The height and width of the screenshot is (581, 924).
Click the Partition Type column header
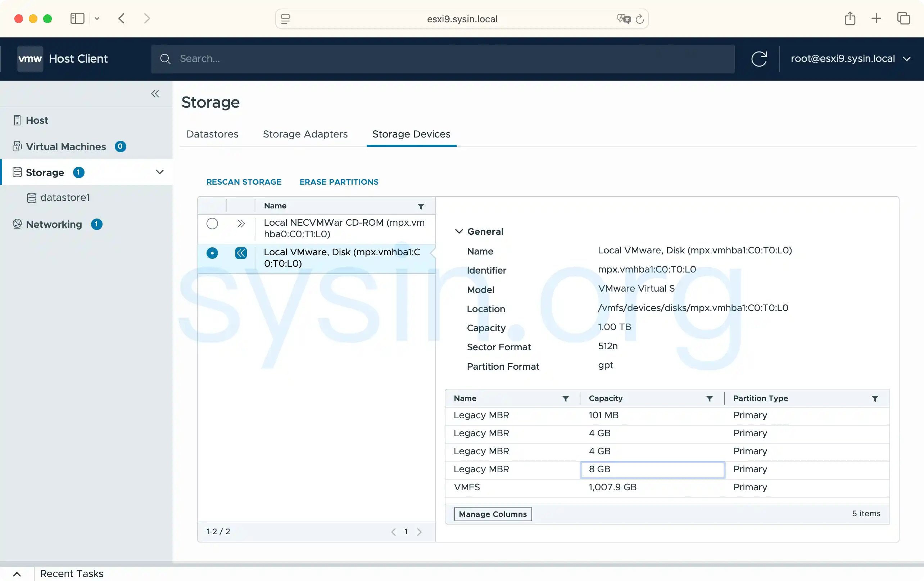(761, 398)
